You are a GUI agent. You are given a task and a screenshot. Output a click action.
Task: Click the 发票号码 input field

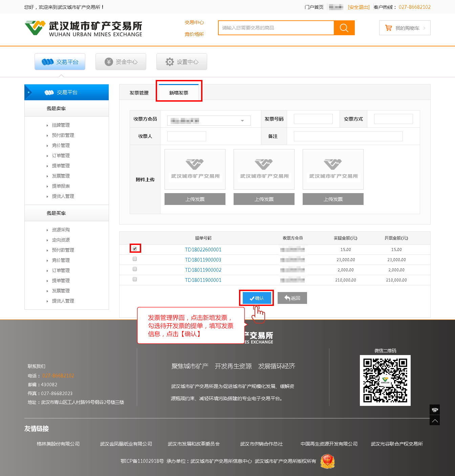[x=313, y=119]
